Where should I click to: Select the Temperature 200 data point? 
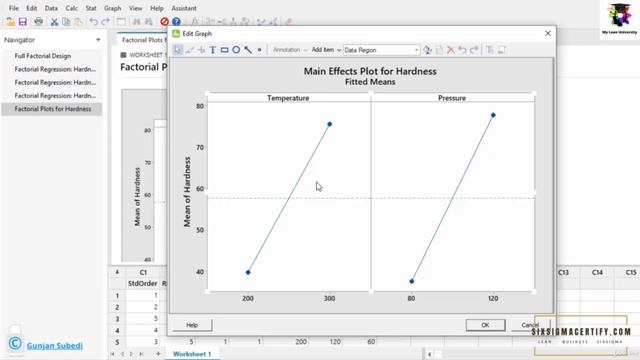[248, 272]
